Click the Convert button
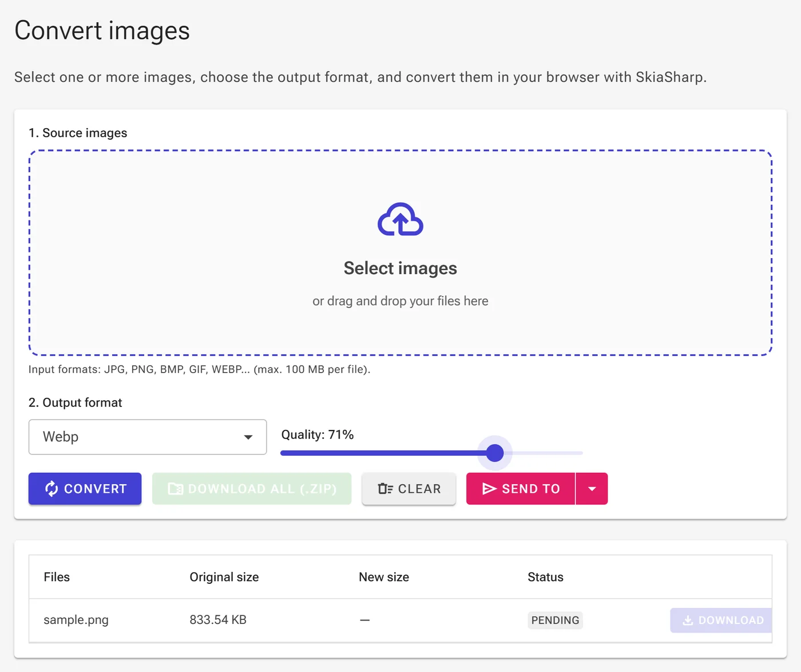This screenshot has height=672, width=801. (85, 489)
